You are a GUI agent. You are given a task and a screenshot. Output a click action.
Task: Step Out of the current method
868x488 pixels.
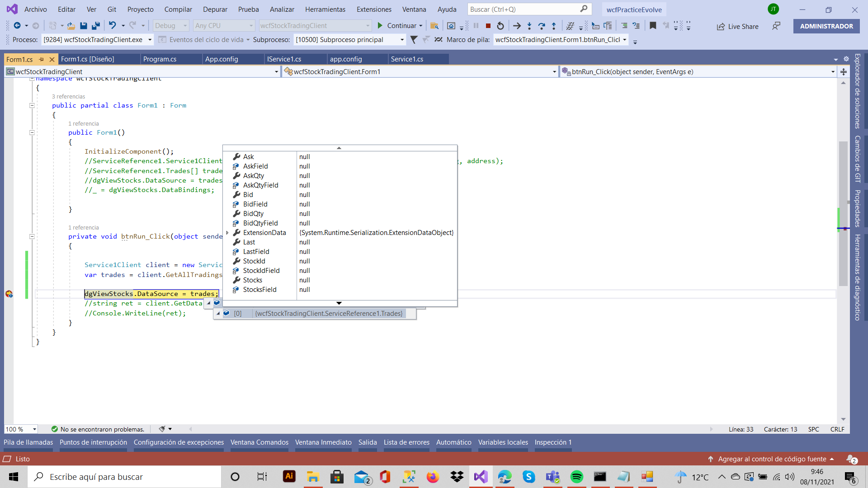pos(554,26)
